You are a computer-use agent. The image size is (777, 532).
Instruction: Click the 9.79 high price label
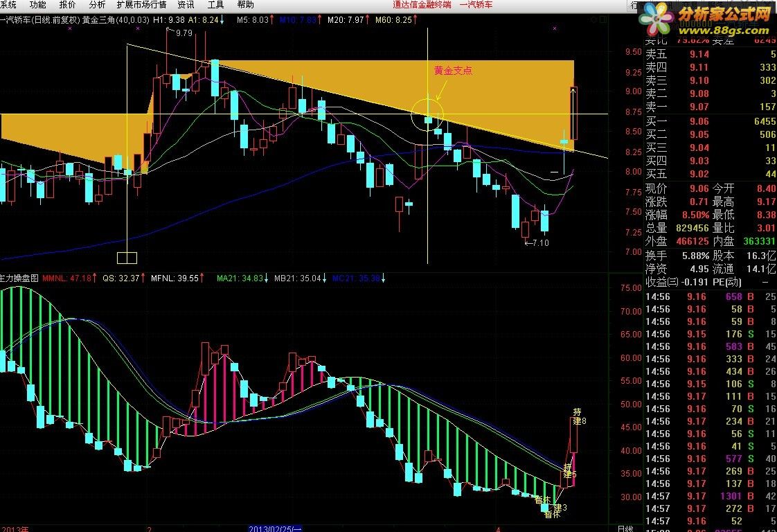(x=184, y=33)
